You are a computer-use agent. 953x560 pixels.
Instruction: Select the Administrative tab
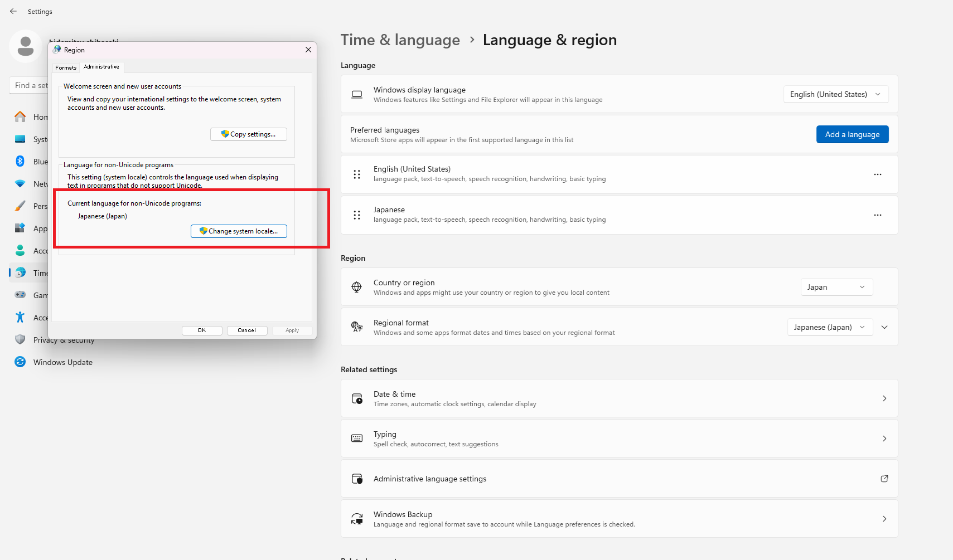(x=101, y=67)
